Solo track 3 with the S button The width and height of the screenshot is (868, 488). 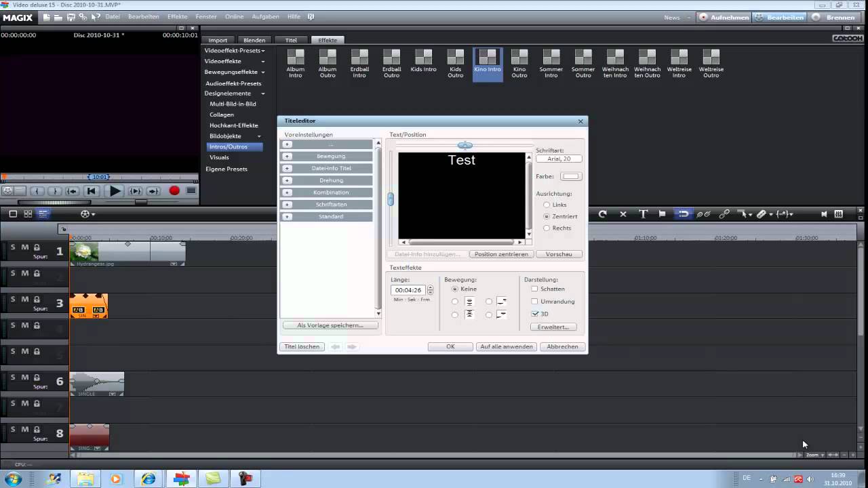(x=13, y=299)
